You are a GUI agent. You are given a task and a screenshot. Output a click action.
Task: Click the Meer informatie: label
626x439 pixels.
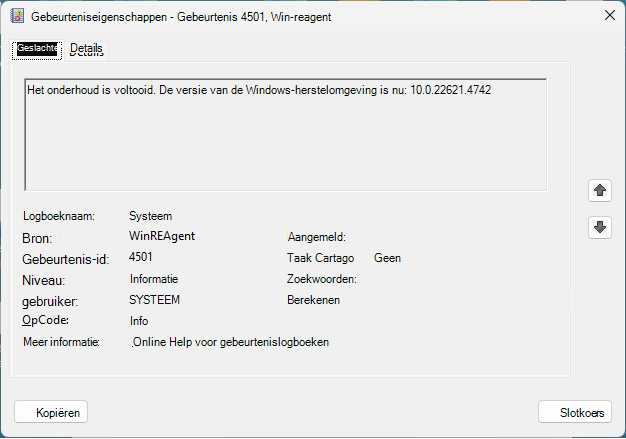(61, 342)
